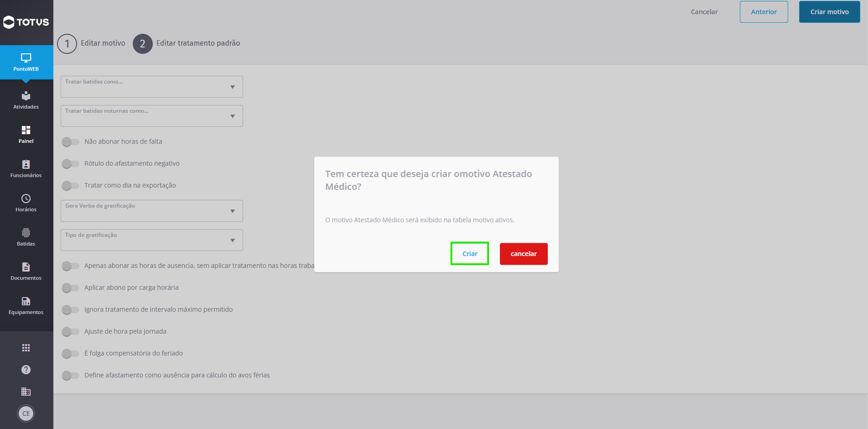The height and width of the screenshot is (429, 868).
Task: Click the Criar motivo button
Action: [830, 12]
